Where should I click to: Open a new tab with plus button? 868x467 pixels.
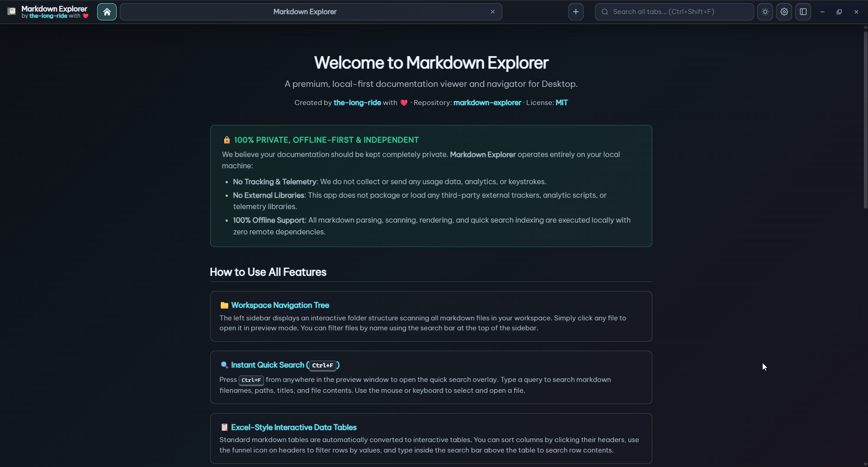tap(576, 12)
